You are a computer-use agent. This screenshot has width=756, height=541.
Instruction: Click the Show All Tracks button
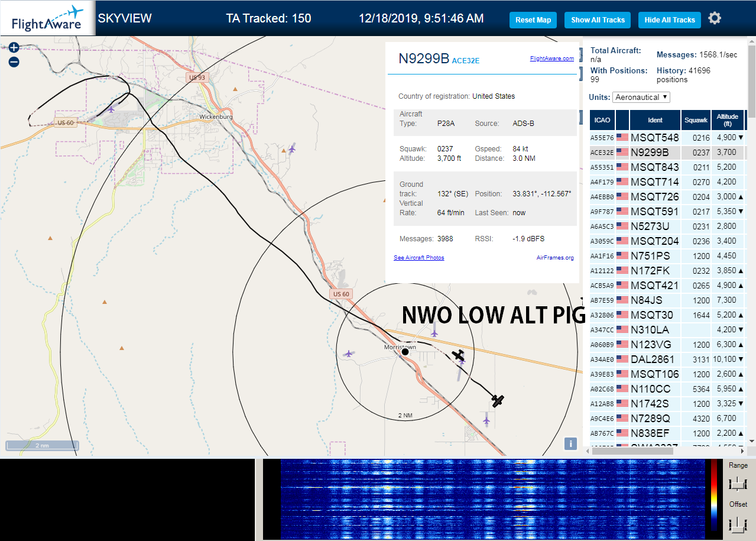pyautogui.click(x=598, y=20)
